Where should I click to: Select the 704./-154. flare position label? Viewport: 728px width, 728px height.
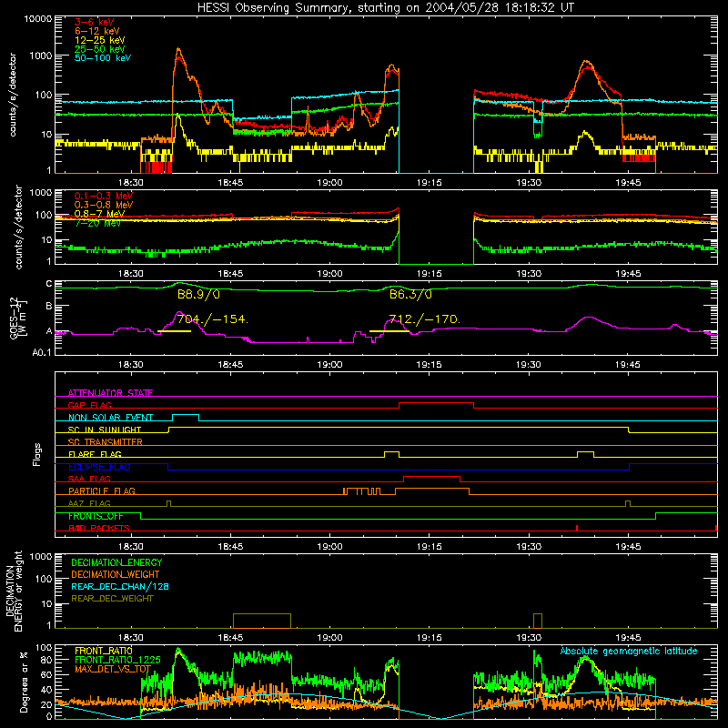click(213, 319)
